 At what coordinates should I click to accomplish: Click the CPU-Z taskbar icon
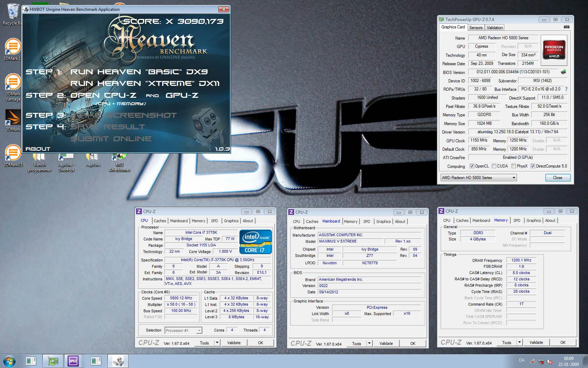point(73,361)
